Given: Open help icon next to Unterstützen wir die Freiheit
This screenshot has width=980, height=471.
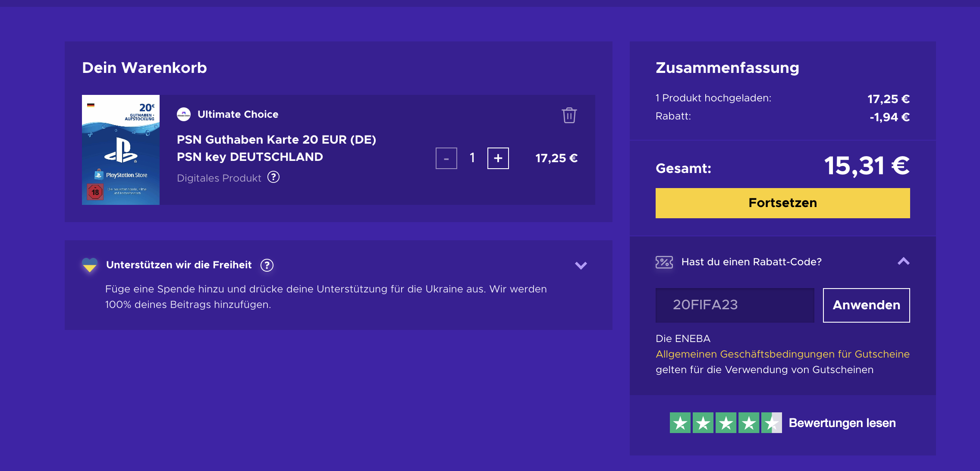Looking at the screenshot, I should coord(267,265).
